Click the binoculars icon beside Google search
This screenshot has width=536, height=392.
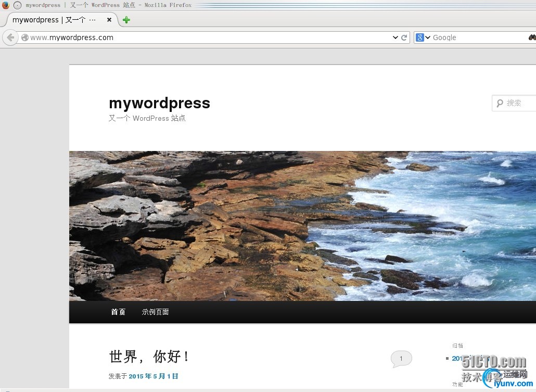point(532,37)
